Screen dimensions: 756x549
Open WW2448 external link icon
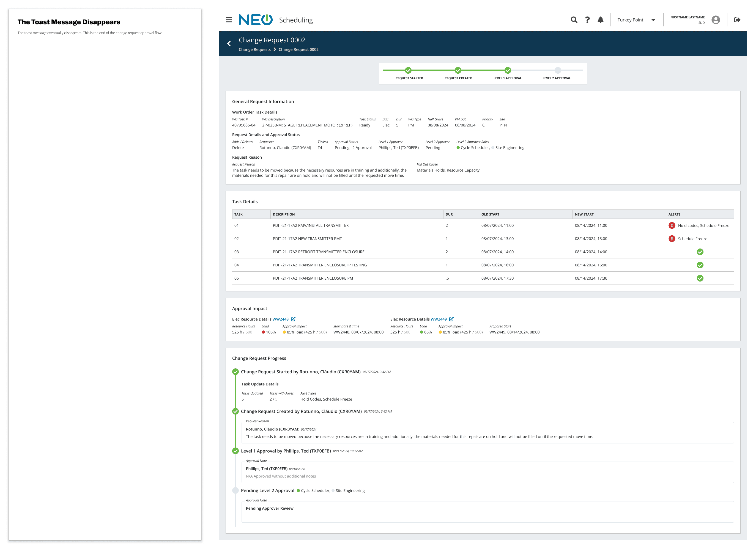coord(293,319)
